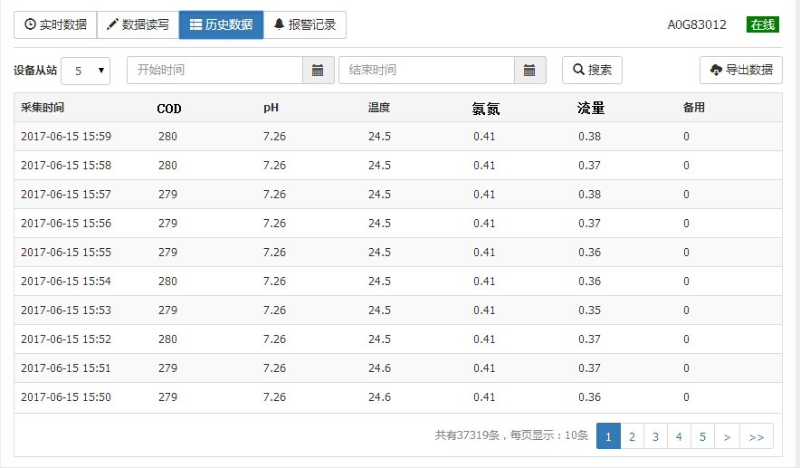This screenshot has width=800, height=468.
Task: Select current page 1 in pagination
Action: pyautogui.click(x=608, y=436)
